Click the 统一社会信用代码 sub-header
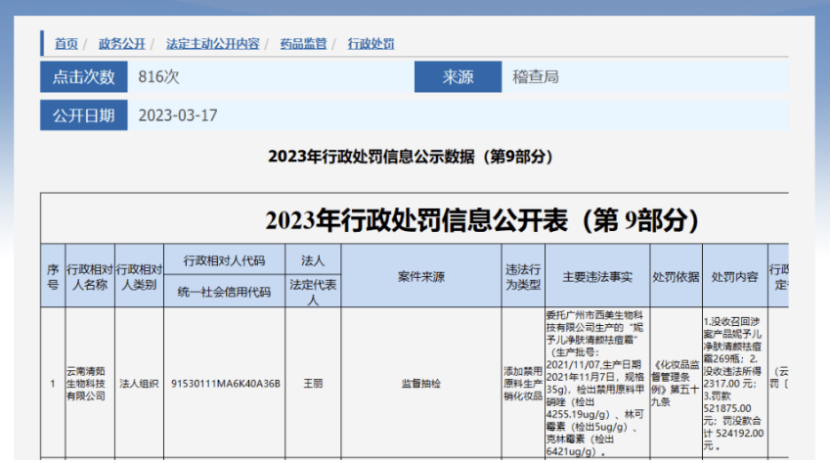Image resolution: width=831 pixels, height=463 pixels. [224, 291]
